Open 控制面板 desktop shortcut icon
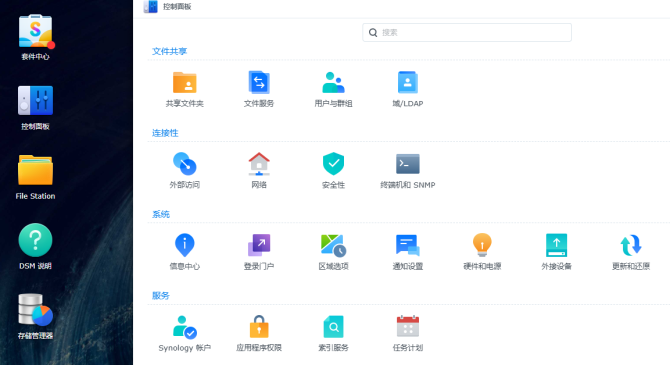The image size is (670, 365). click(35, 100)
